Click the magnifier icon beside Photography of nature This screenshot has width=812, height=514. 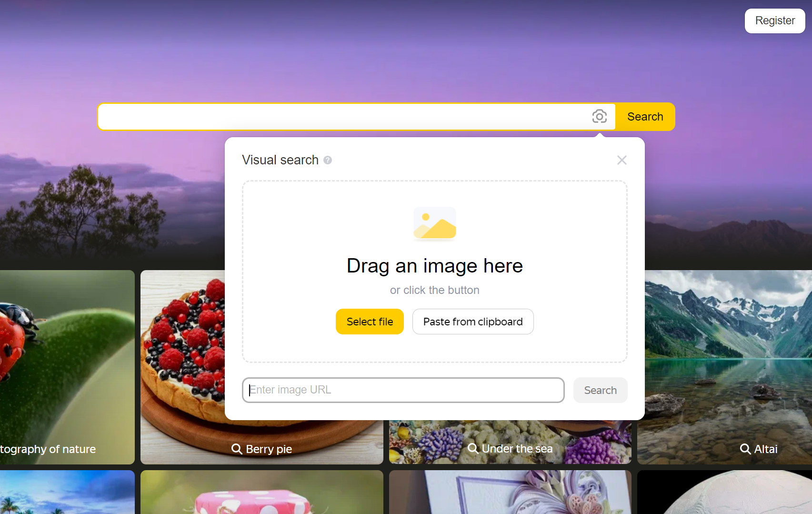coord(2,448)
